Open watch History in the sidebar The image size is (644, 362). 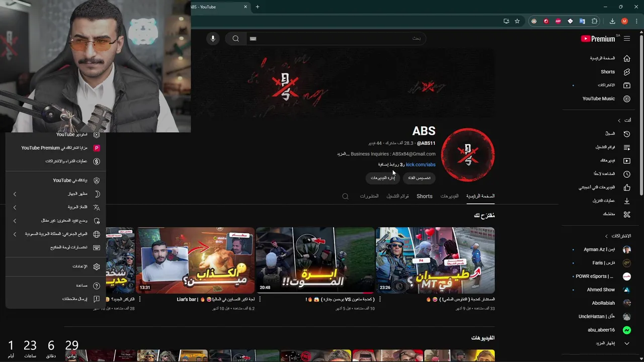(618, 134)
